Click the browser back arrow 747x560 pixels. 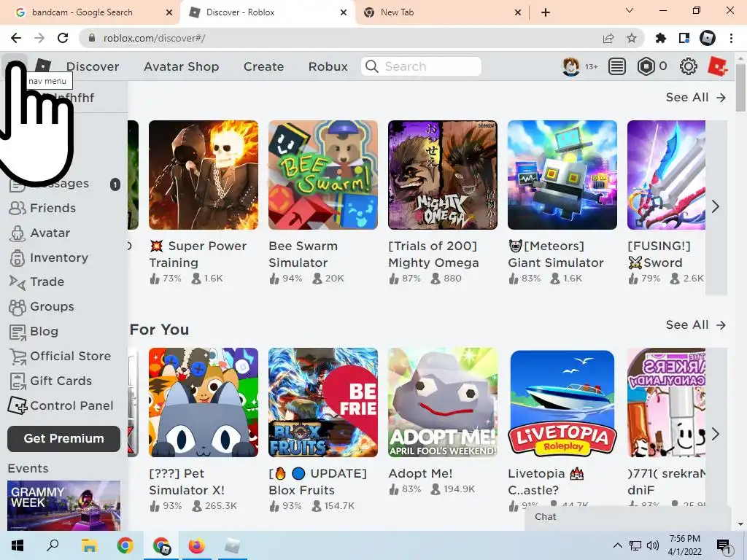coord(16,38)
